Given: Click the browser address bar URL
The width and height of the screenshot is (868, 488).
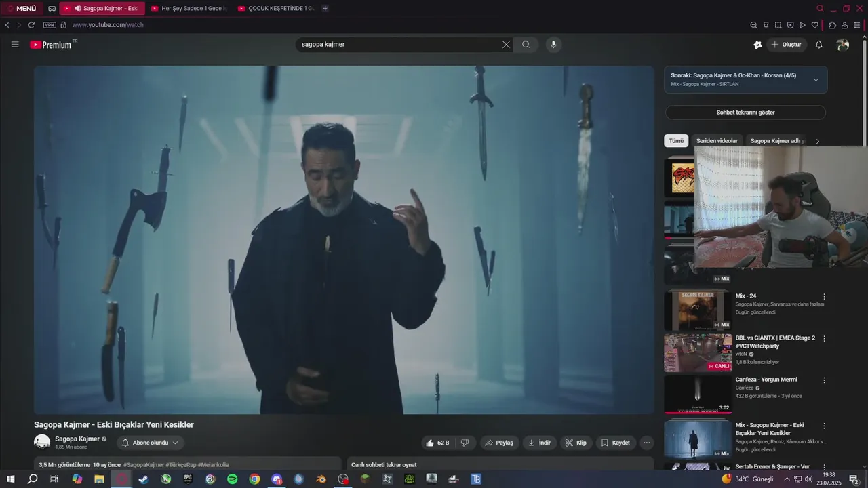Looking at the screenshot, I should (108, 25).
